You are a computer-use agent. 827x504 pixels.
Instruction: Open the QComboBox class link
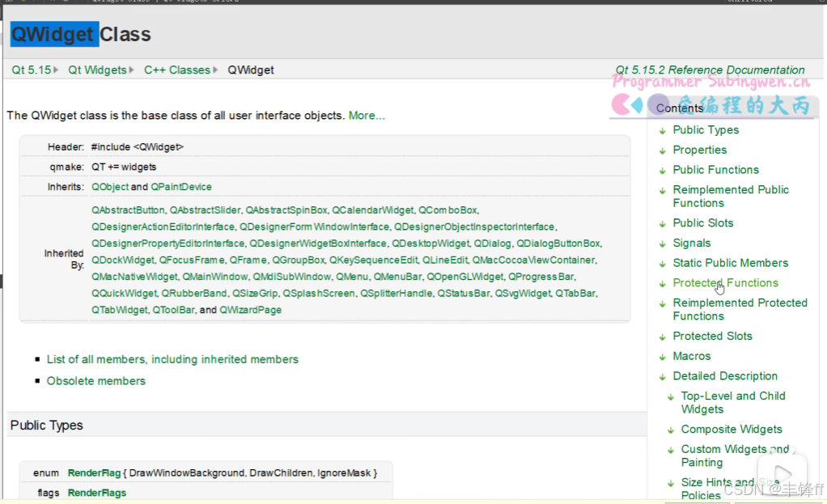(x=447, y=210)
